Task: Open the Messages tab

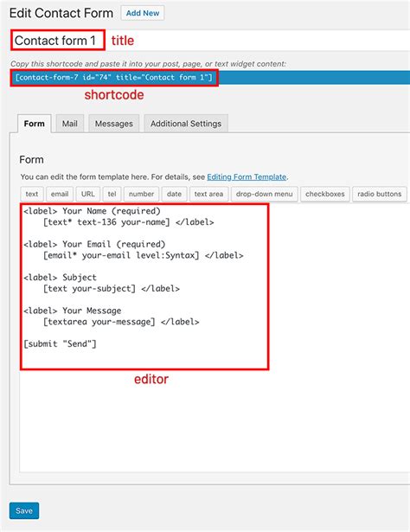Action: [x=113, y=124]
